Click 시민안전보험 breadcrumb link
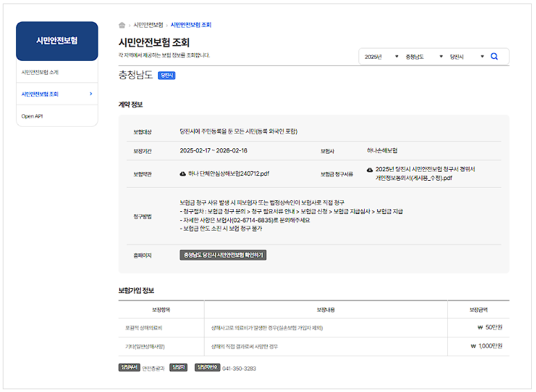This screenshot has height=392, width=536. (148, 25)
